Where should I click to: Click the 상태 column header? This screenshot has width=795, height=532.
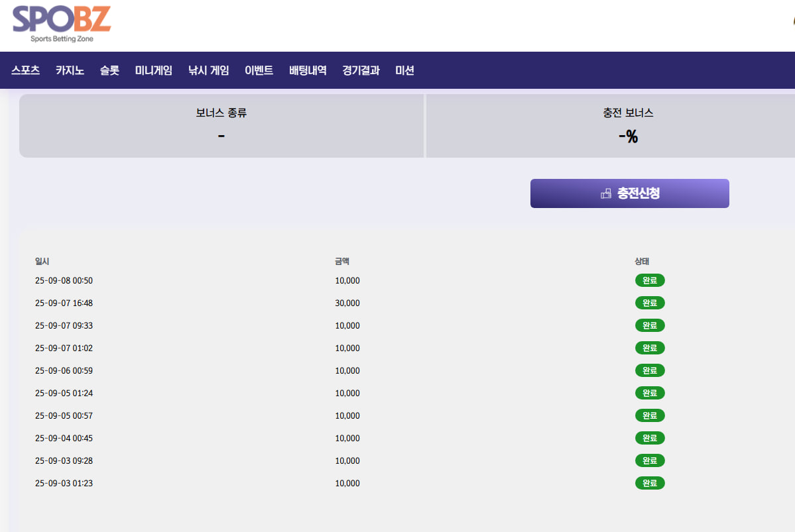click(x=641, y=262)
